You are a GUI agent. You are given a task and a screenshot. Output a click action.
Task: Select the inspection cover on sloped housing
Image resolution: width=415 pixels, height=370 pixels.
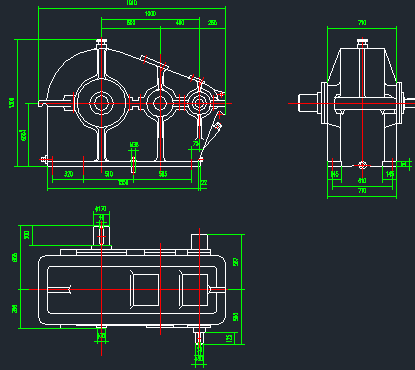pos(154,62)
